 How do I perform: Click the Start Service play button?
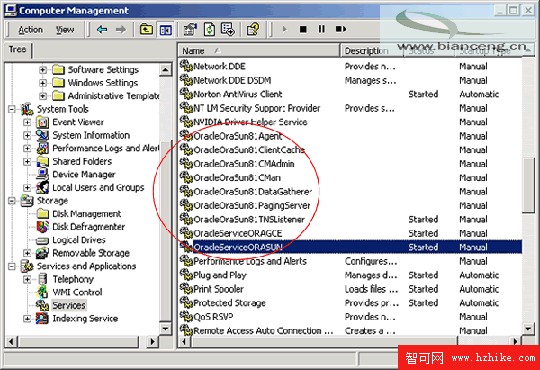(284, 30)
